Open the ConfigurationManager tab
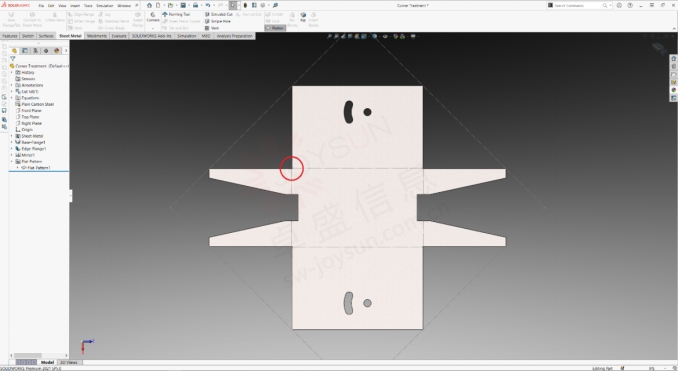678x371 pixels. coord(35,51)
